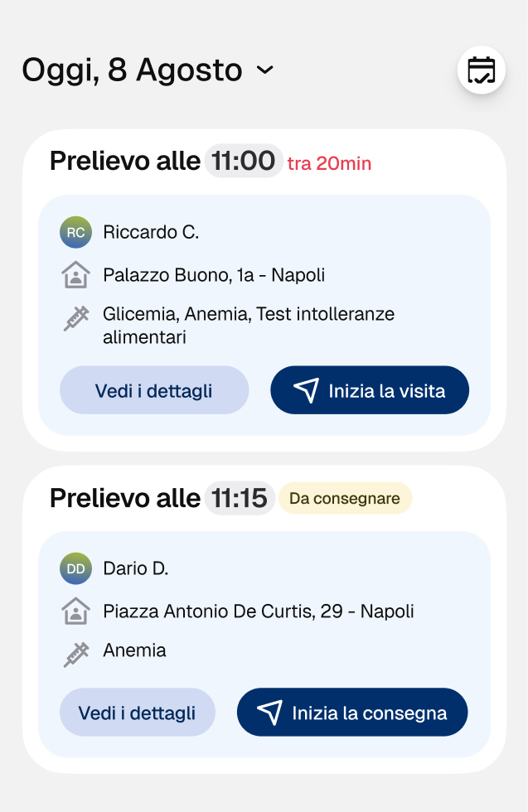Tap the Inizia la consegna button

pos(352,713)
